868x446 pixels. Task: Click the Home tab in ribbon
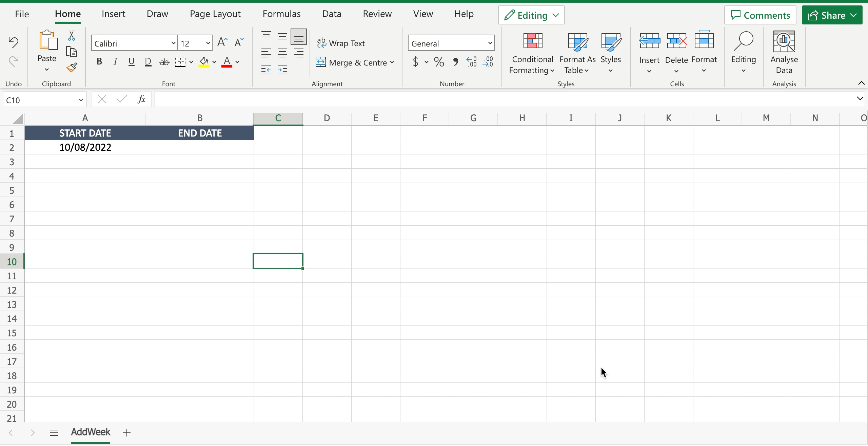[x=67, y=14]
